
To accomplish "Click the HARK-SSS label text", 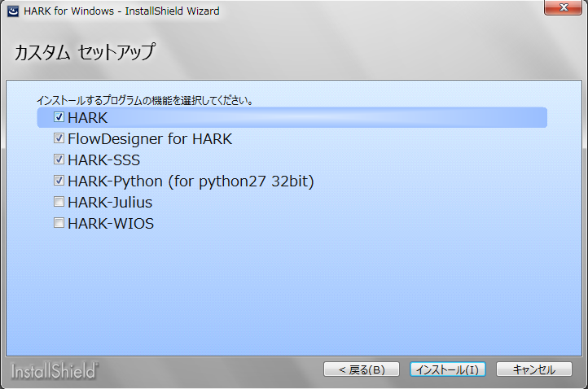I will pyautogui.click(x=104, y=160).
